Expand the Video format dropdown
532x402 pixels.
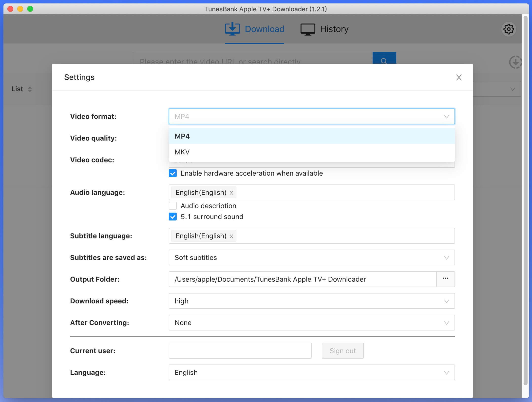click(311, 116)
